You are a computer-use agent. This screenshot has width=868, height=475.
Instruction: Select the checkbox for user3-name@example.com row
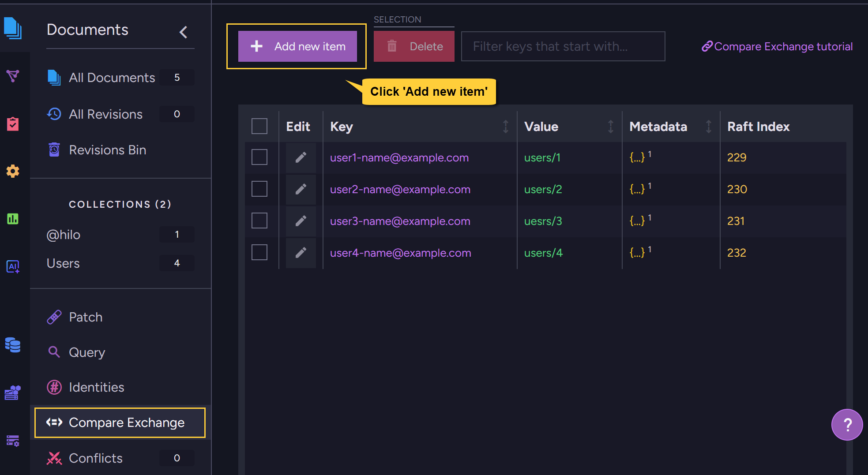259,221
